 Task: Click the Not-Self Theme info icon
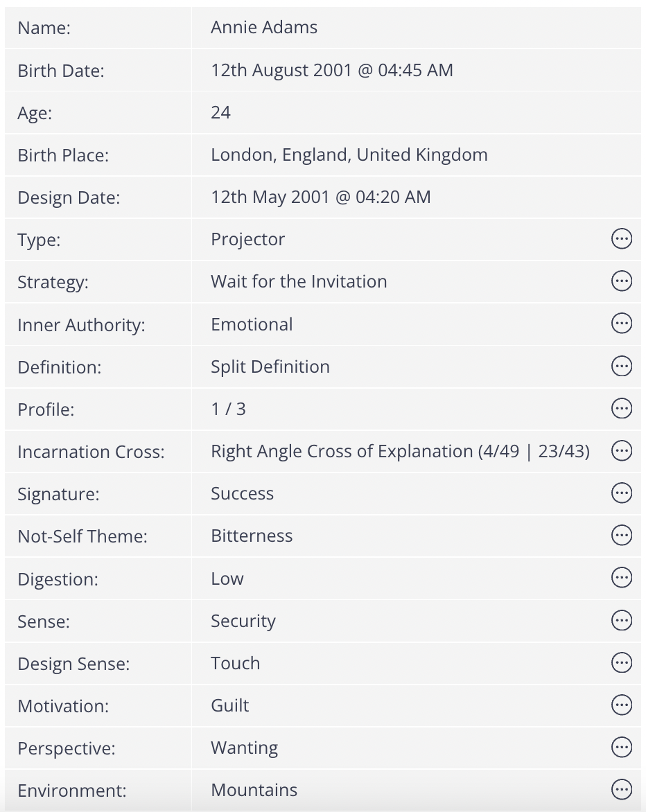point(622,536)
